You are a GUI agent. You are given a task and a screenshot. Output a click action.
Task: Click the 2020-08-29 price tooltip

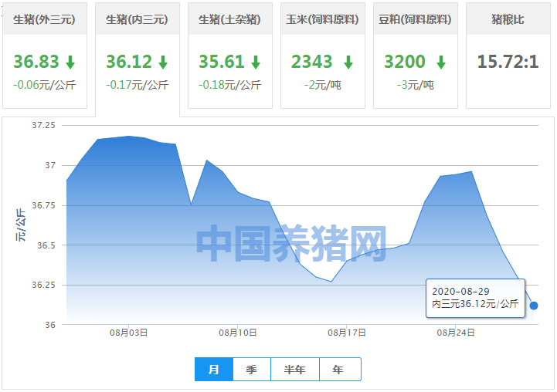pyautogui.click(x=475, y=298)
